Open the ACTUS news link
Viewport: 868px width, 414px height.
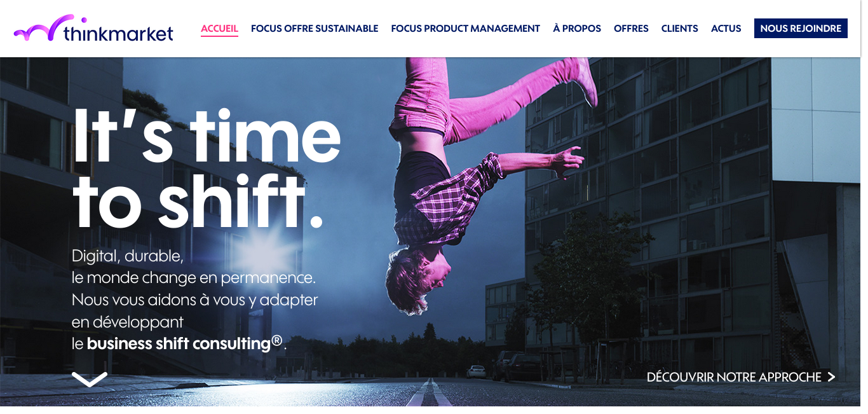pyautogui.click(x=726, y=29)
